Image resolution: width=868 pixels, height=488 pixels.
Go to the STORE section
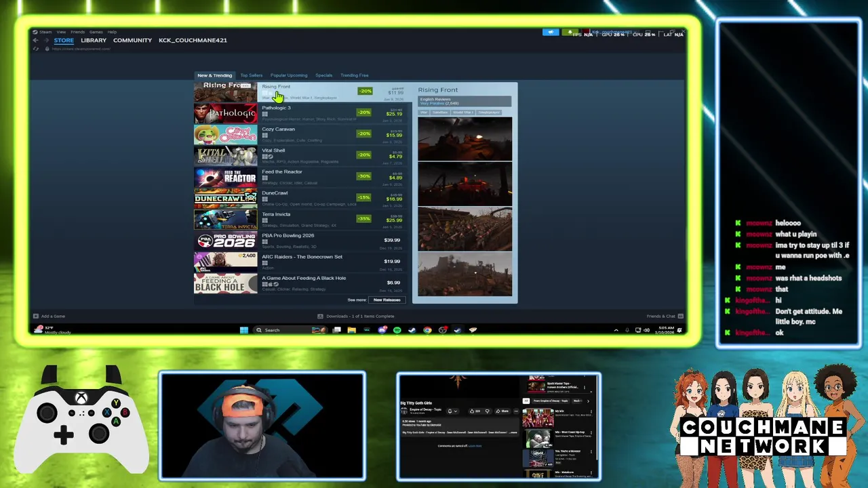pyautogui.click(x=64, y=40)
